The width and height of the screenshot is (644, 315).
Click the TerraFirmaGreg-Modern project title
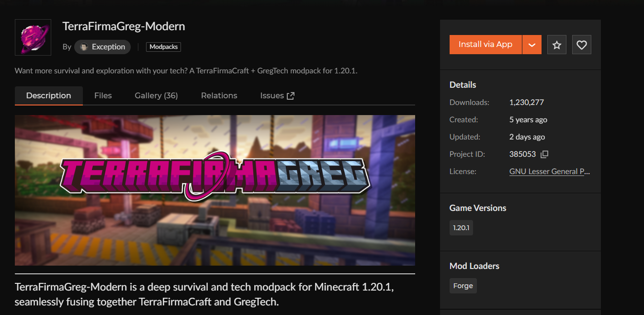click(124, 26)
